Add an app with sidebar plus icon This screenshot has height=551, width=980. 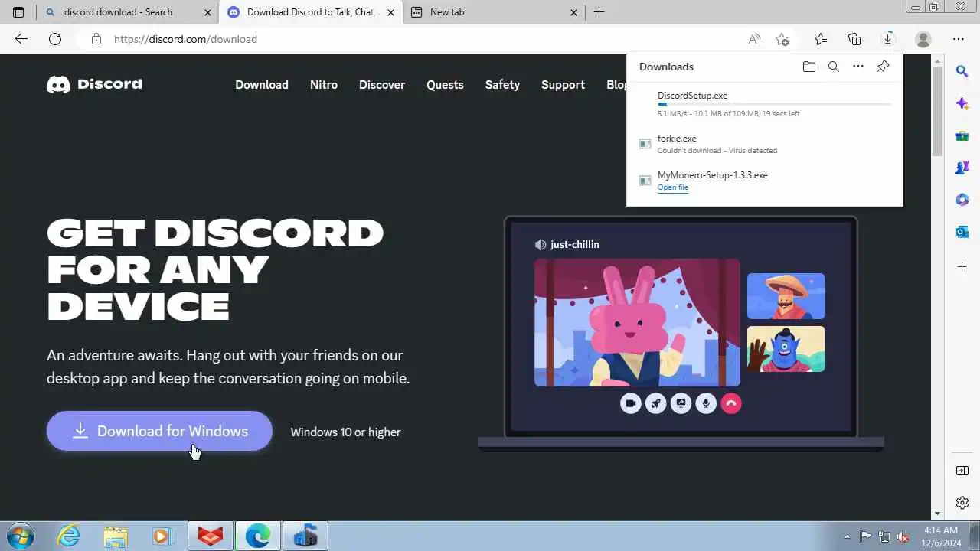pos(962,267)
